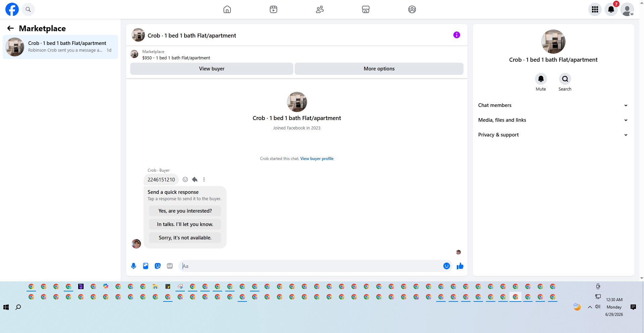Choose a GIF icon

coord(170,266)
